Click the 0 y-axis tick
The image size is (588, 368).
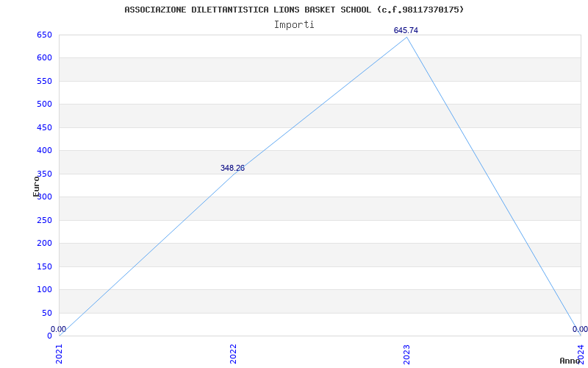[49, 336]
